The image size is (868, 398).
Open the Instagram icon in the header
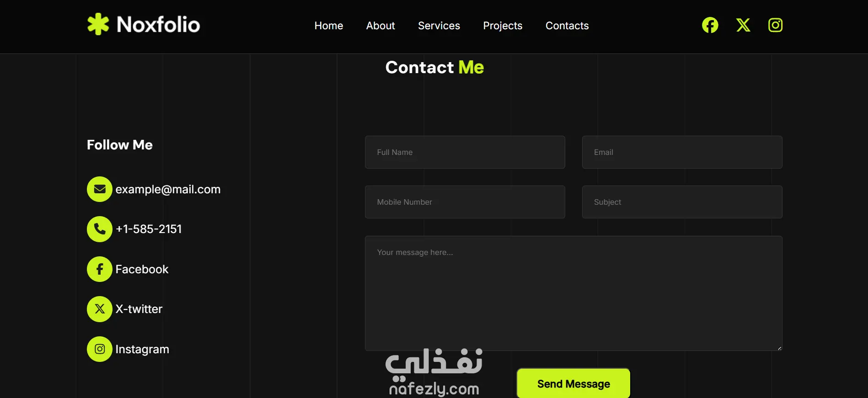click(x=775, y=25)
